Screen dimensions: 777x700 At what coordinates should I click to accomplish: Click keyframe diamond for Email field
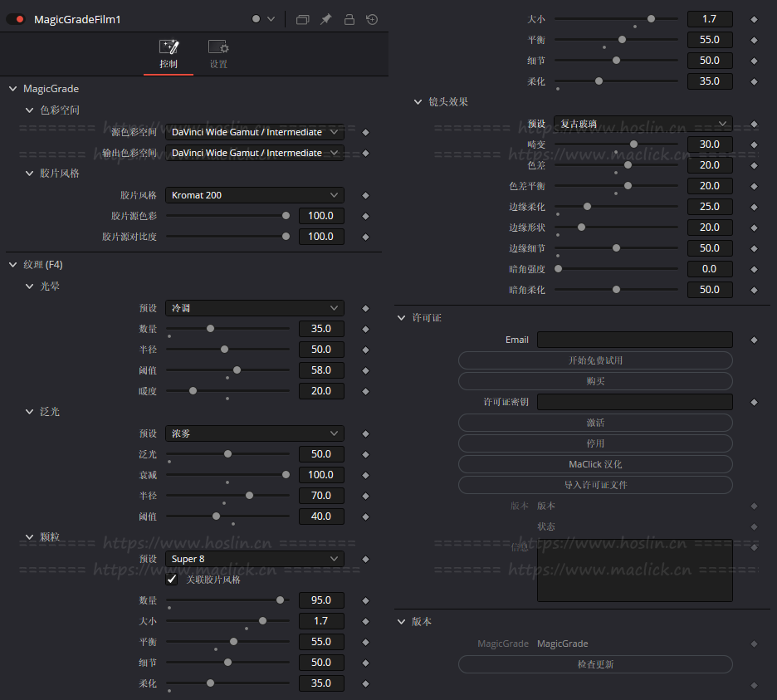[x=755, y=340]
